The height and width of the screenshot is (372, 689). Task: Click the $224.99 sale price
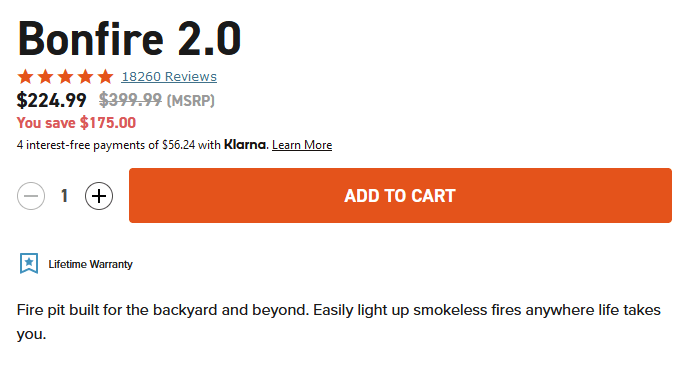pos(51,100)
